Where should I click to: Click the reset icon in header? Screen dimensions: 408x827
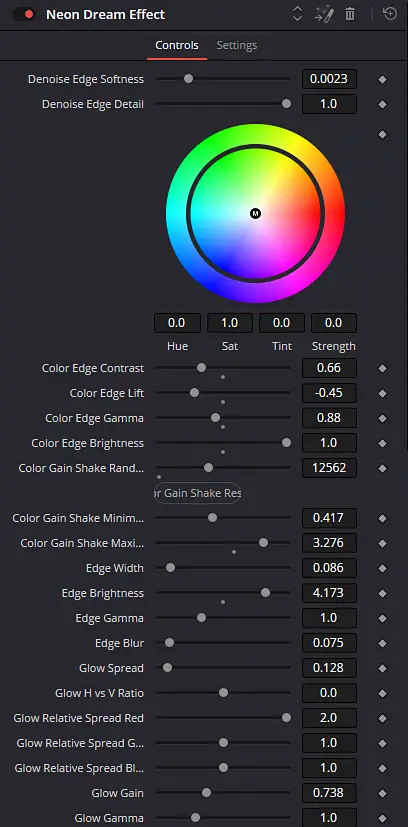[x=390, y=14]
